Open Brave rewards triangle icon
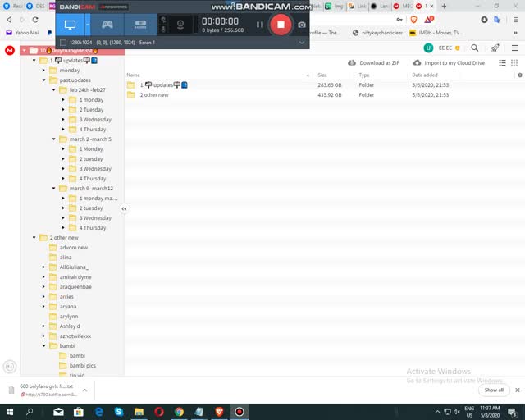This screenshot has height=420, width=525. pos(428,20)
